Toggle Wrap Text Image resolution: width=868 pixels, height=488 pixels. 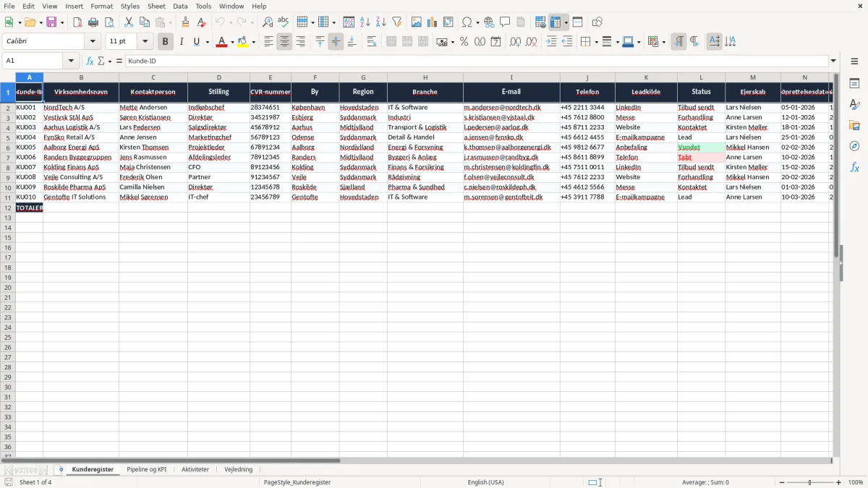pyautogui.click(x=372, y=42)
